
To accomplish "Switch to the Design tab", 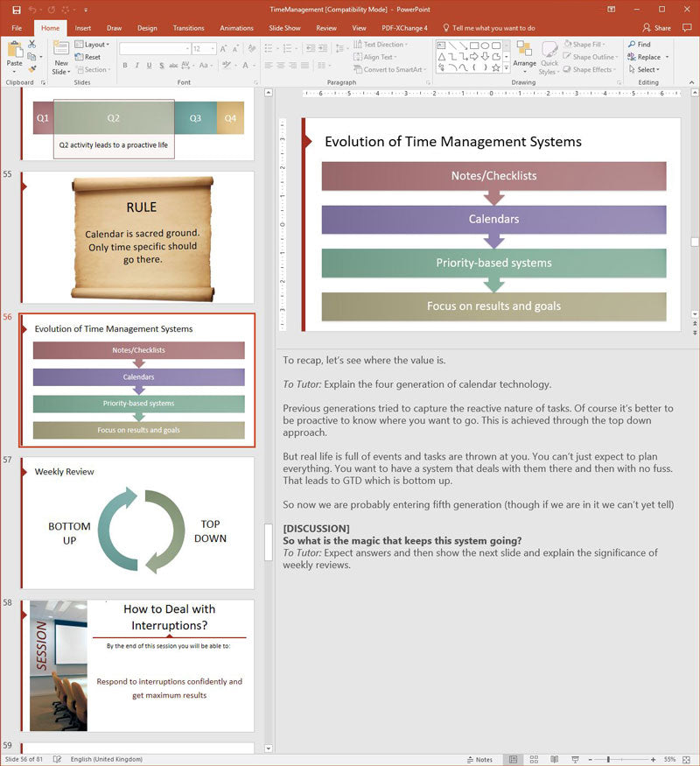I will pos(147,28).
